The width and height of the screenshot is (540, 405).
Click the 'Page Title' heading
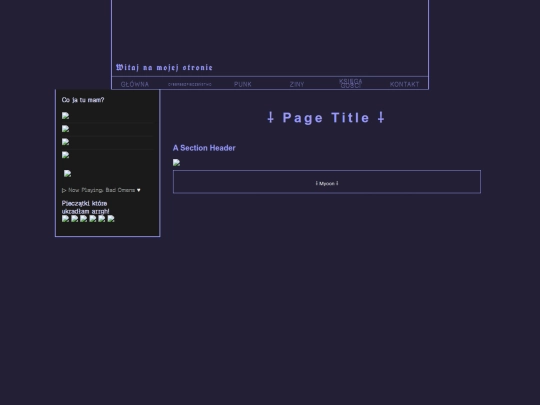[x=326, y=118]
